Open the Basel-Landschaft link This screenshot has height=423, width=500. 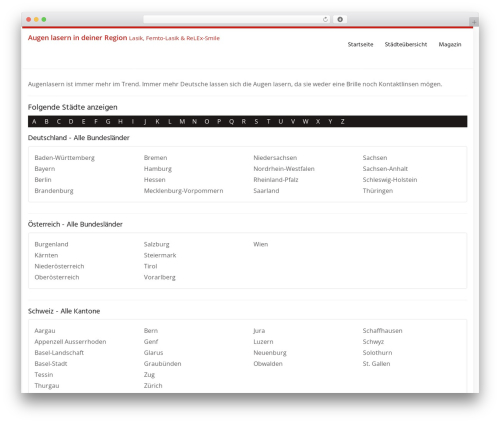(x=59, y=353)
